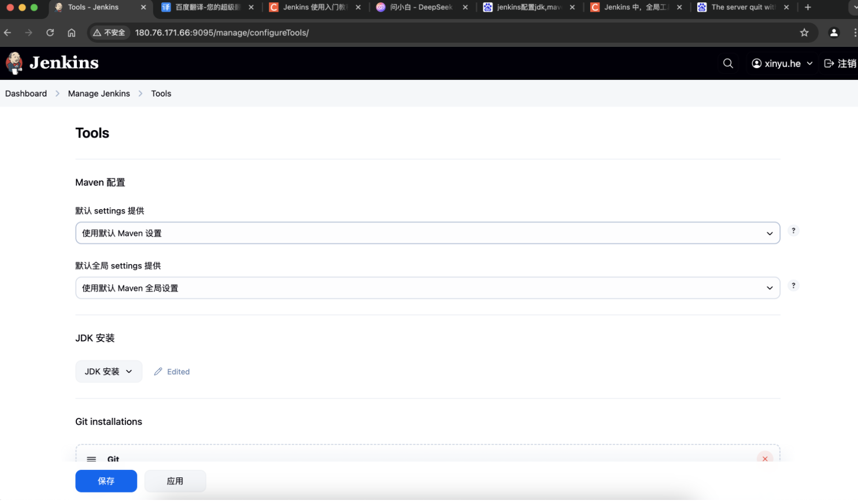The height and width of the screenshot is (504, 858).
Task: Close the Jenkins 中, 全局工 tab
Action: pyautogui.click(x=679, y=8)
